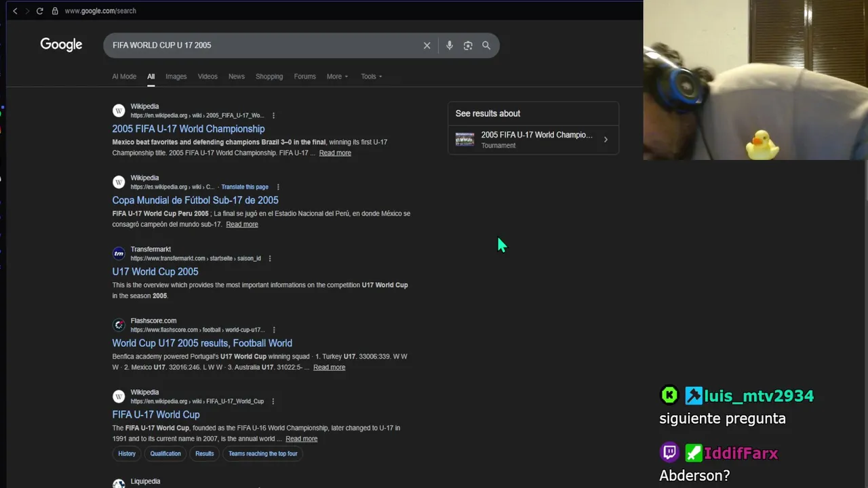Switch to the Videos tab
This screenshot has width=868, height=488.
(x=208, y=77)
